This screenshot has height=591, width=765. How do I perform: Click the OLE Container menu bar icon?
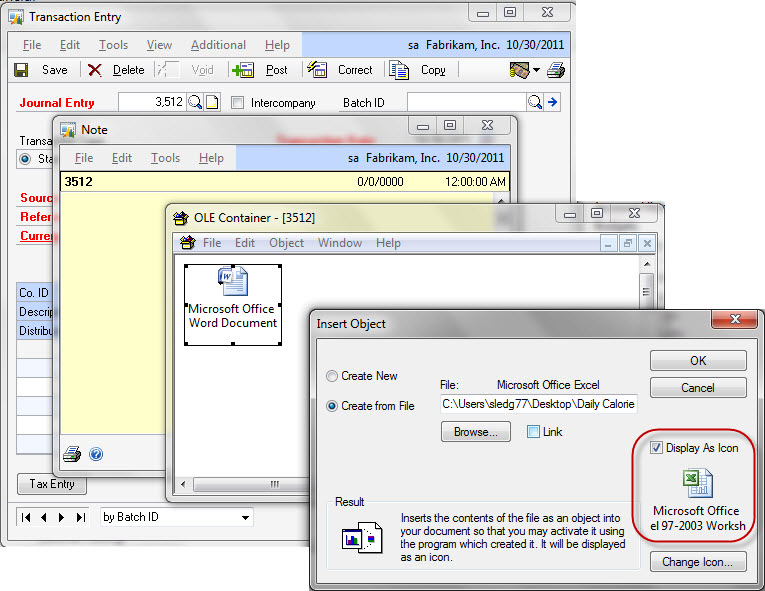(x=187, y=242)
